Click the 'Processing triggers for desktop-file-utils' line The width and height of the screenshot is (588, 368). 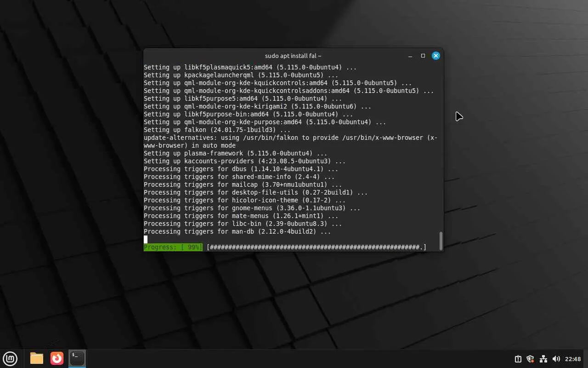tap(256, 193)
